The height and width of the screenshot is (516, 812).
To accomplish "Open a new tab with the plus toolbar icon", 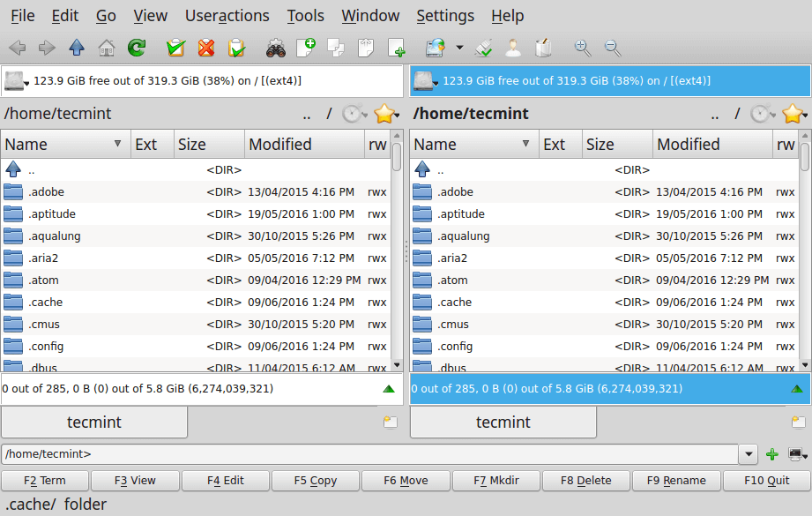I will 395,48.
